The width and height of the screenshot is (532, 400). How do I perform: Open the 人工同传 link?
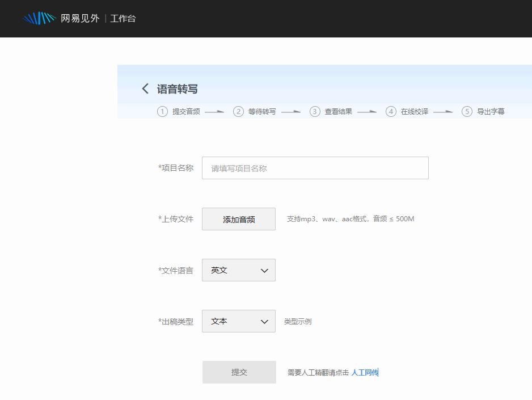[364, 372]
